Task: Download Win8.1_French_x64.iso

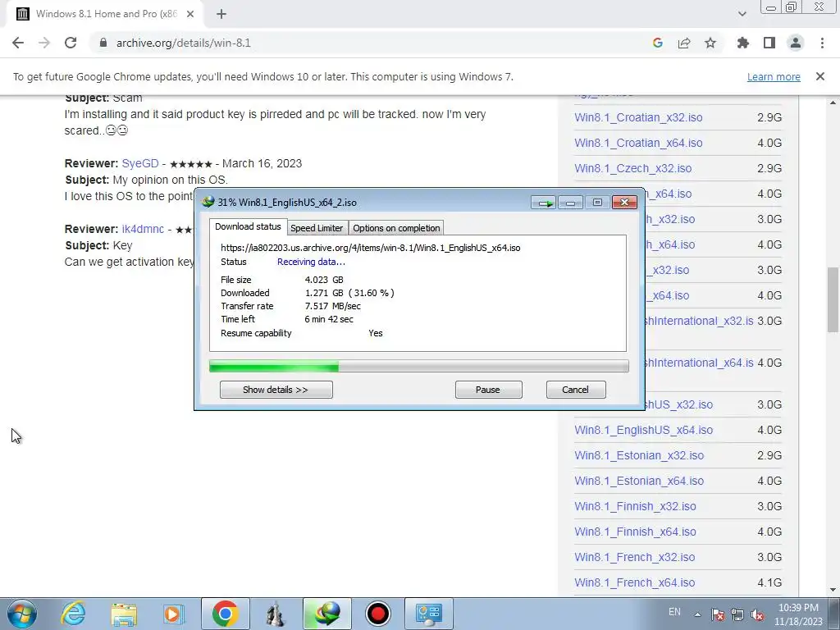Action: [x=634, y=583]
